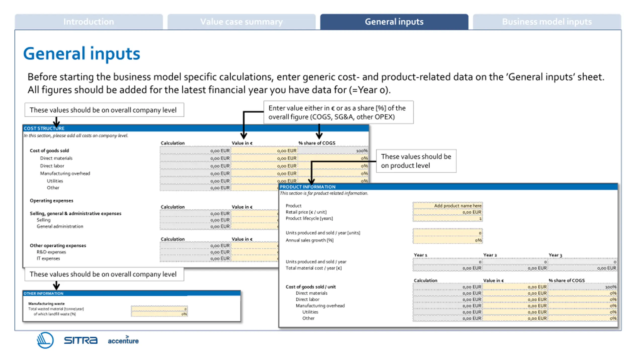
Task: Click the 'Product lifecycle [years]' label
Action: [309, 218]
